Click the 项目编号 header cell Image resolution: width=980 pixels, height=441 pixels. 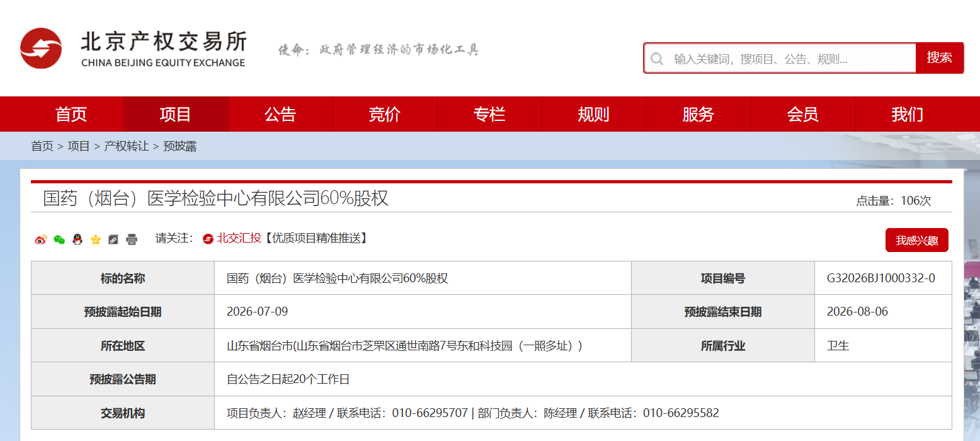723,278
